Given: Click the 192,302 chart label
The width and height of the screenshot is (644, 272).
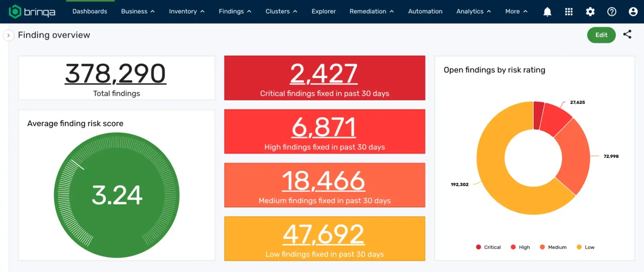Looking at the screenshot, I should (459, 184).
